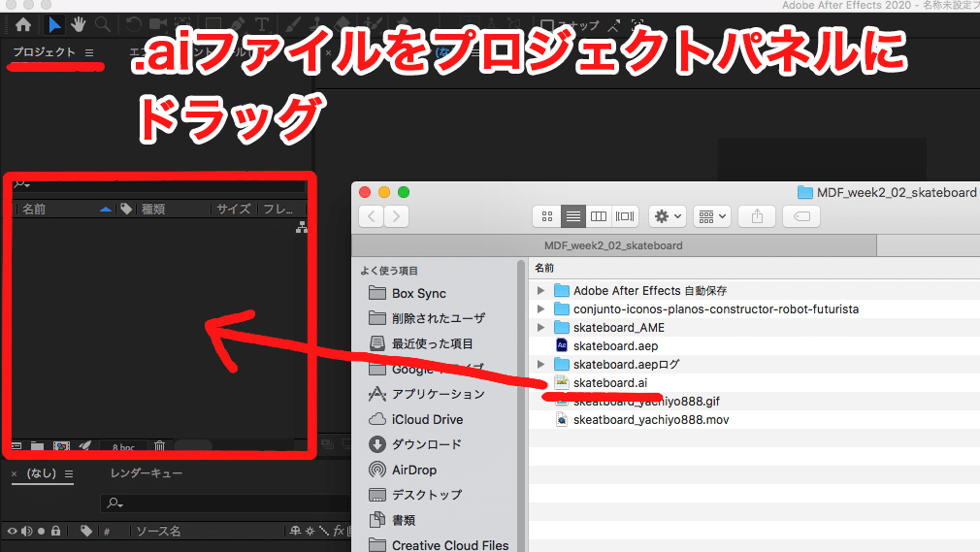Image resolution: width=980 pixels, height=552 pixels.
Task: Select the Hand tool
Action: 79,25
